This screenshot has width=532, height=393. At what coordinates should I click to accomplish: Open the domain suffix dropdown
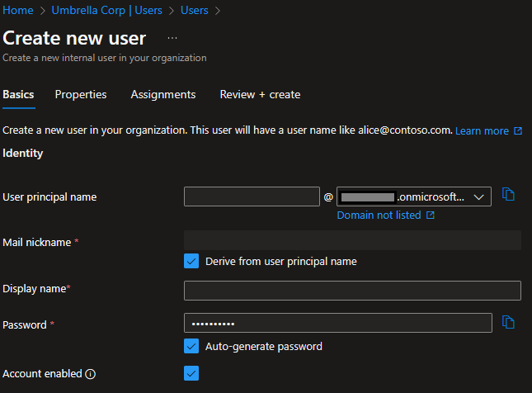[413, 196]
